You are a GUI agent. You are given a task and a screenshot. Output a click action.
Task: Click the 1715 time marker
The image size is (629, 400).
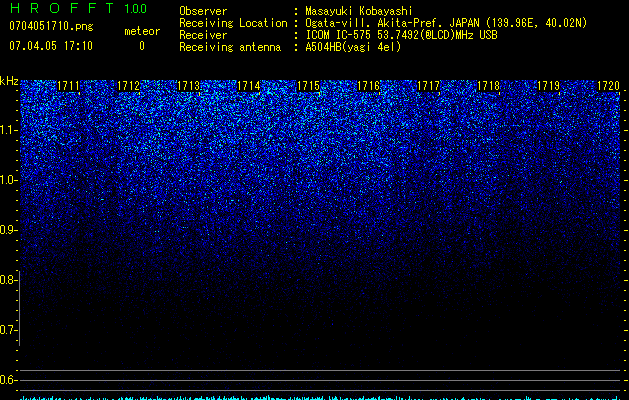308,86
